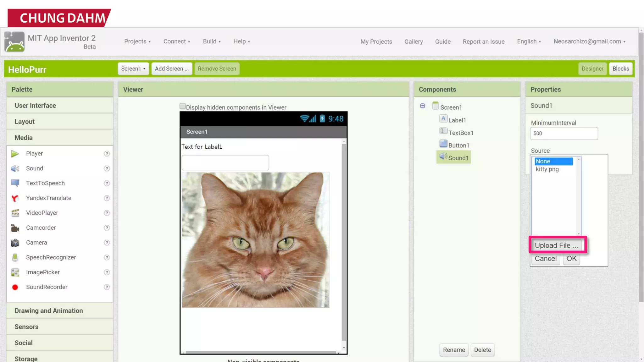Screen dimensions: 644x362
Task: Open the Screen1 dropdown button
Action: pos(133,69)
